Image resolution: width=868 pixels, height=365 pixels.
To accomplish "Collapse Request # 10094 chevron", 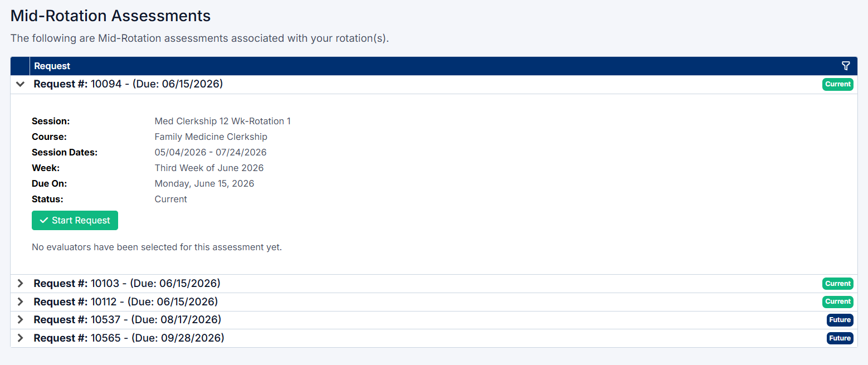I will click(21, 84).
